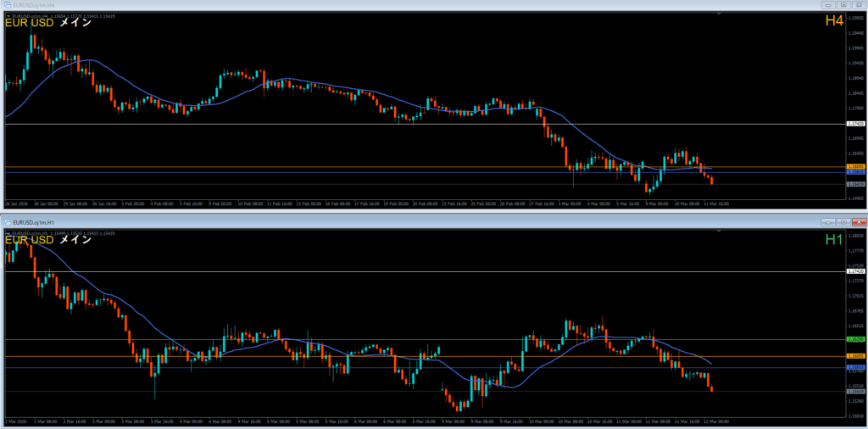Click the H1 chart window icon
Viewport: 868px width, 429px height.
click(7, 221)
